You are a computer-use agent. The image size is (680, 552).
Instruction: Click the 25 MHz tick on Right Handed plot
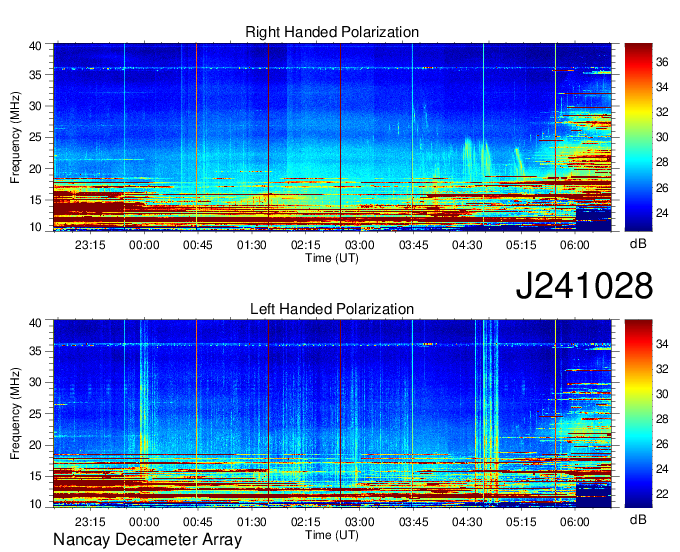click(35, 138)
